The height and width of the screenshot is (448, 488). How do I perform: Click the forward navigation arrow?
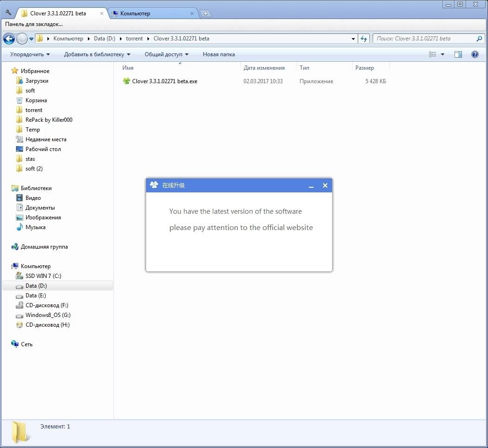coord(22,39)
